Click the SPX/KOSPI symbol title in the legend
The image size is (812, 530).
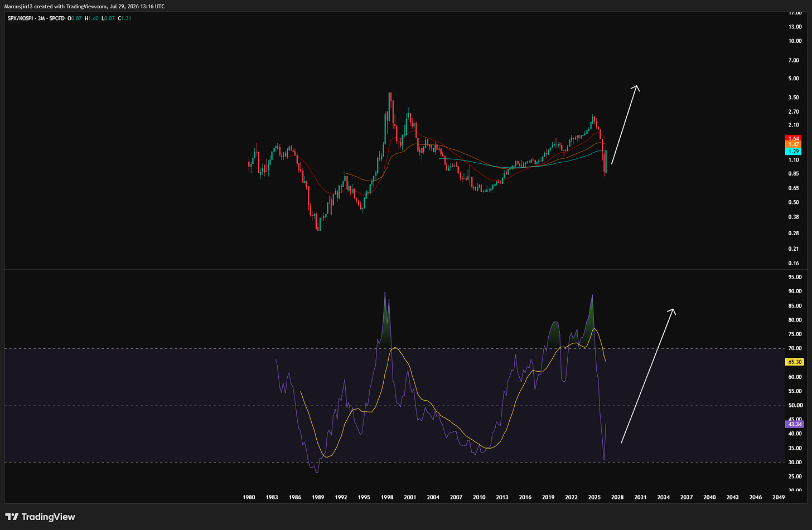pos(20,18)
